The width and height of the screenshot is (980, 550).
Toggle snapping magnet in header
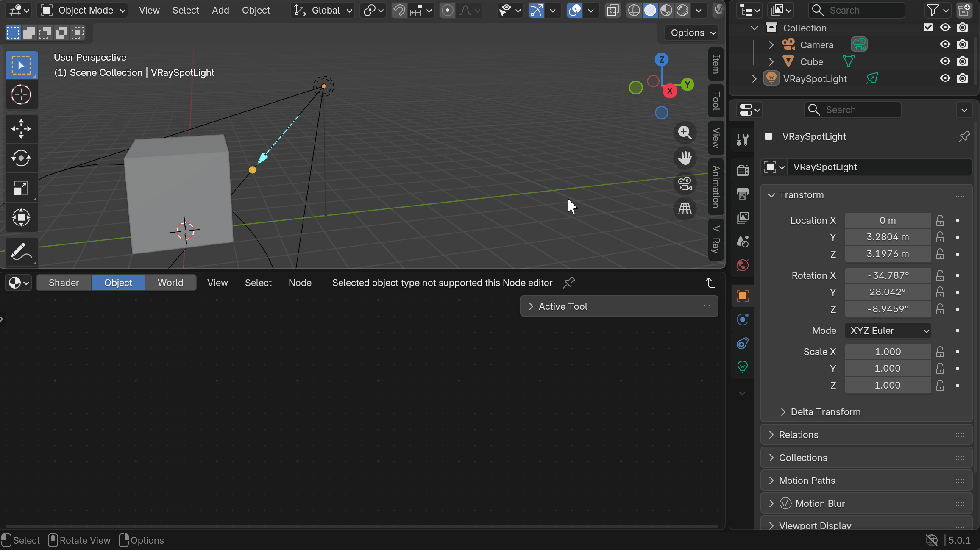coord(398,10)
